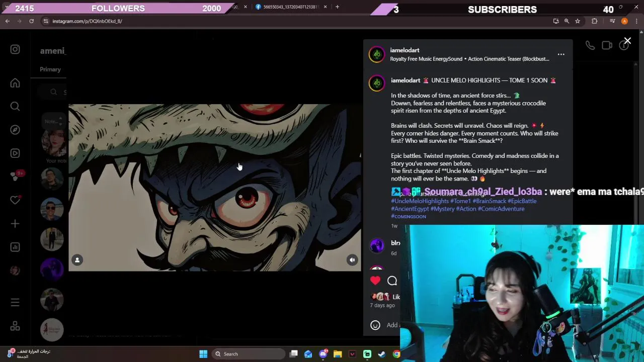Select the Primary messages tab
644x362 pixels.
tap(50, 69)
